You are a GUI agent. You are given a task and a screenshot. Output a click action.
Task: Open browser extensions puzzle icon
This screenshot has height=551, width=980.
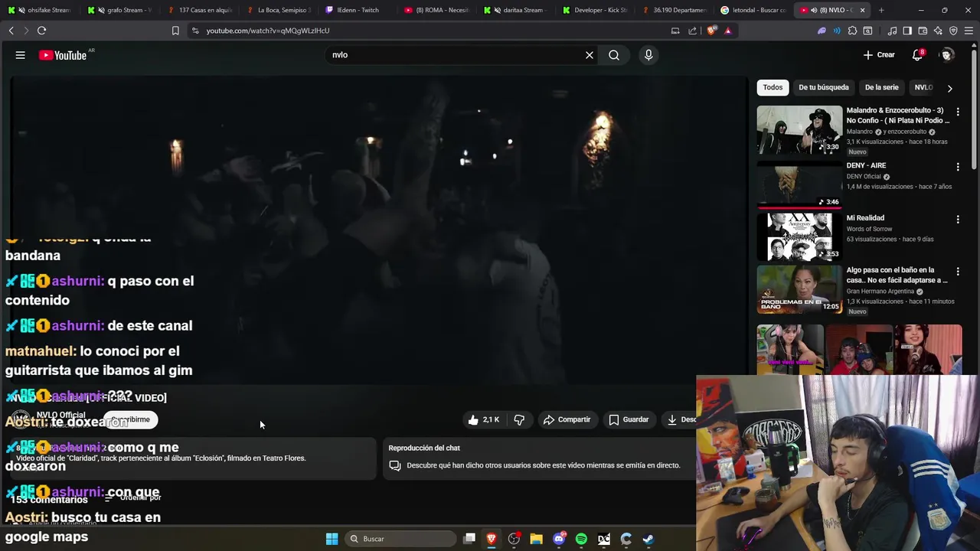tap(852, 31)
